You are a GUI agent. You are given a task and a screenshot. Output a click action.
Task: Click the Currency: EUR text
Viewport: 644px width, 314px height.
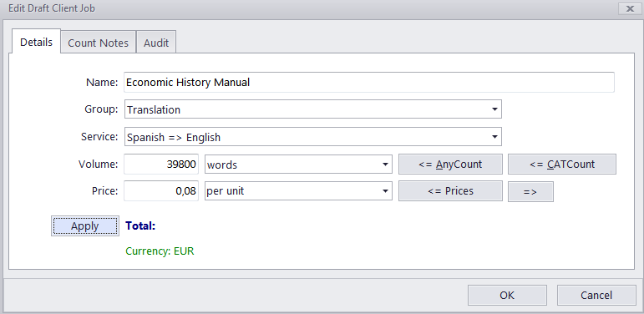pyautogui.click(x=160, y=251)
